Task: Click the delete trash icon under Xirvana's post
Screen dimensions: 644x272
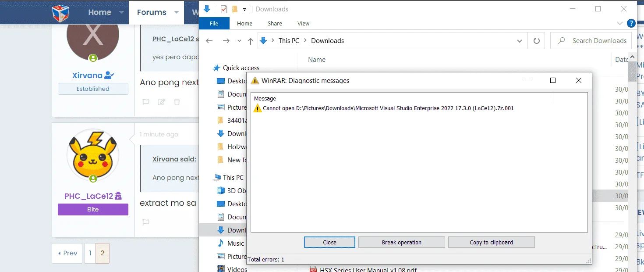Action: tap(177, 102)
